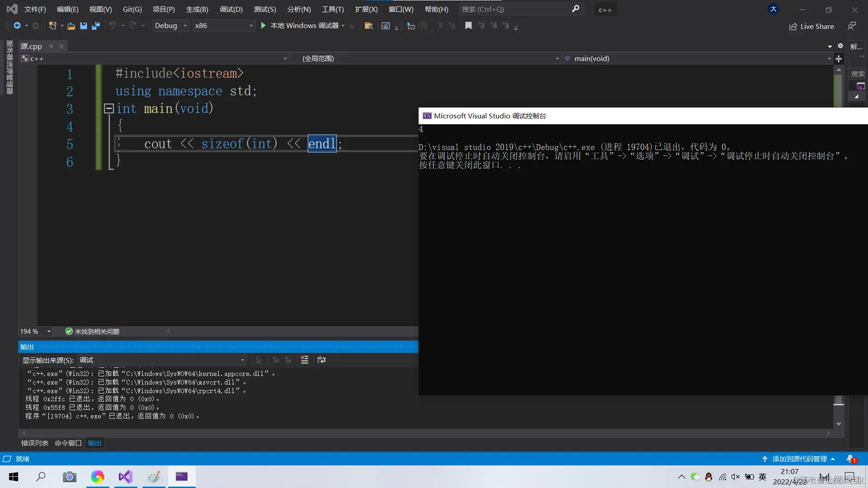Open the x86 platform dropdown
868x488 pixels.
click(251, 26)
